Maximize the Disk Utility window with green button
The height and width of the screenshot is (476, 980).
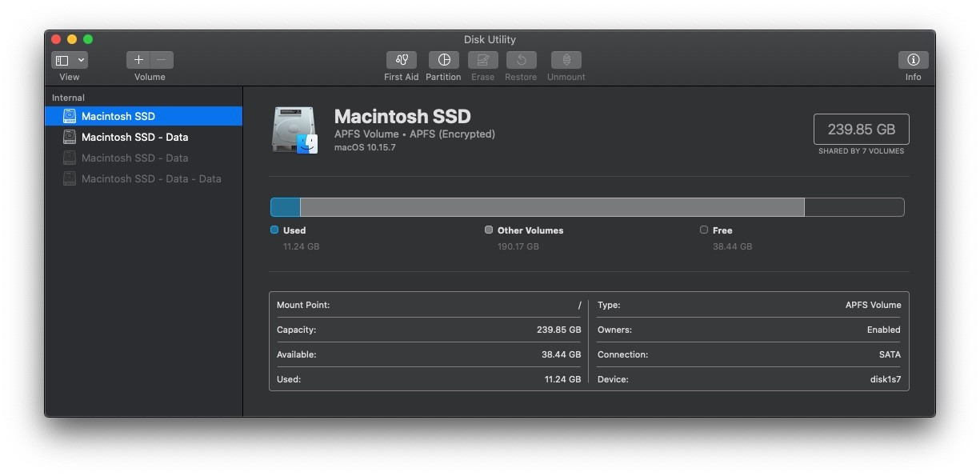coord(88,39)
